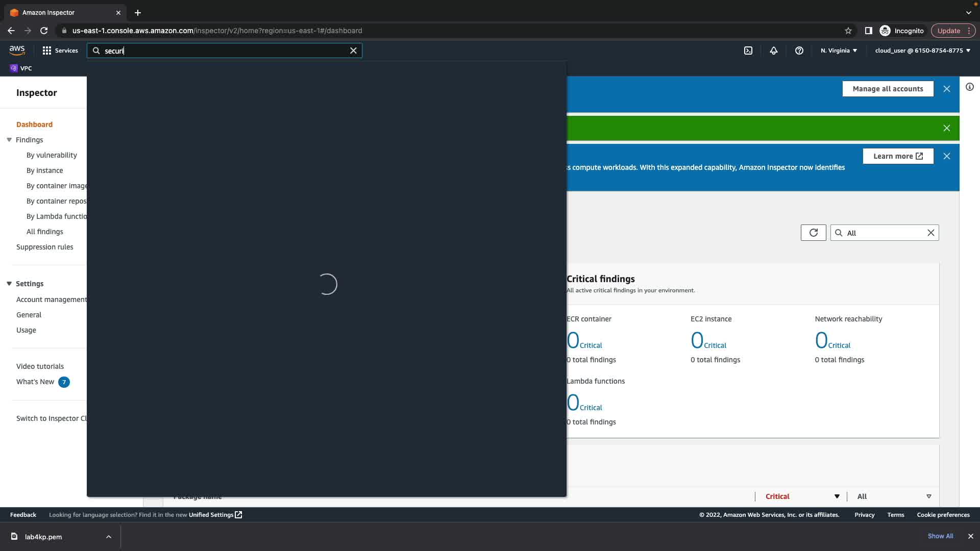
Task: Open AWS CloudShell icon in top bar
Action: (748, 51)
